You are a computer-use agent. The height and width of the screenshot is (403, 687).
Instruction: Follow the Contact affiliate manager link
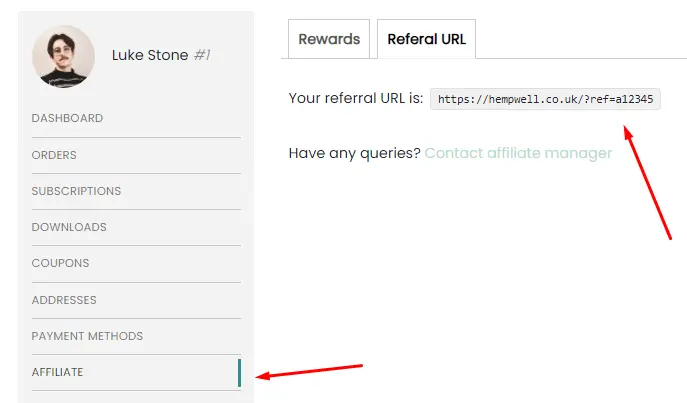tap(518, 153)
